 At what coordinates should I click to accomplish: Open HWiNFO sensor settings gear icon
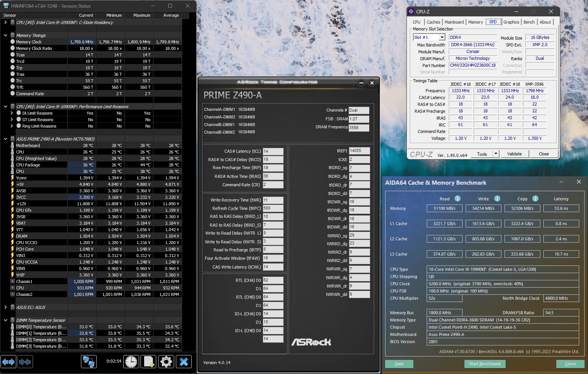(x=166, y=361)
